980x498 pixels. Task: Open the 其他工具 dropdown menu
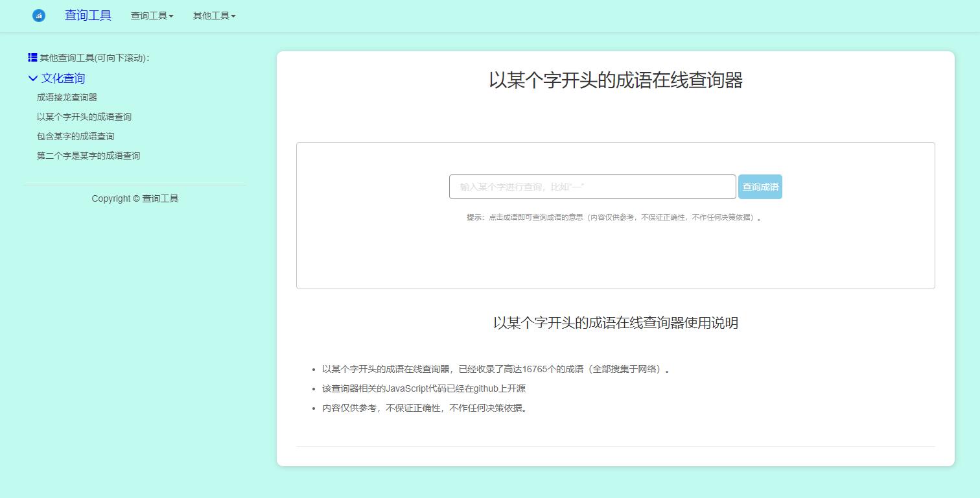click(215, 16)
